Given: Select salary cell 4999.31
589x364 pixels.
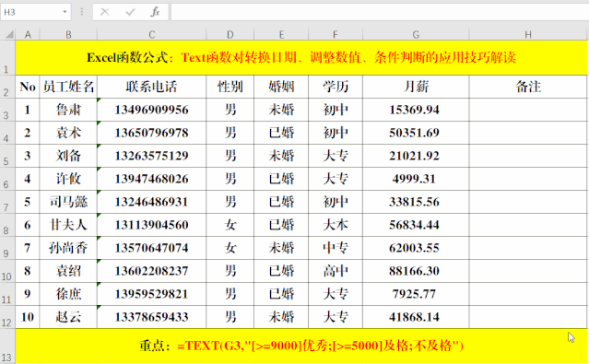Looking at the screenshot, I should click(x=416, y=179).
